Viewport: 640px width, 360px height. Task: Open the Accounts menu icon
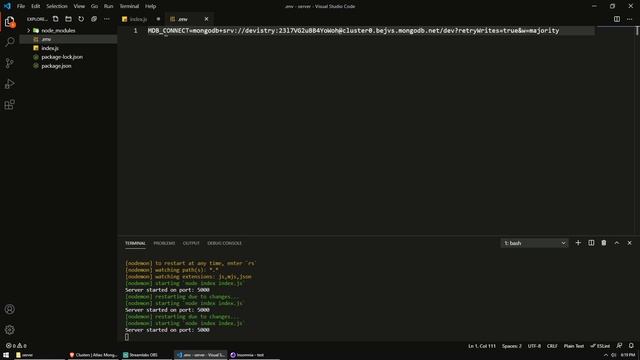[x=10, y=309]
